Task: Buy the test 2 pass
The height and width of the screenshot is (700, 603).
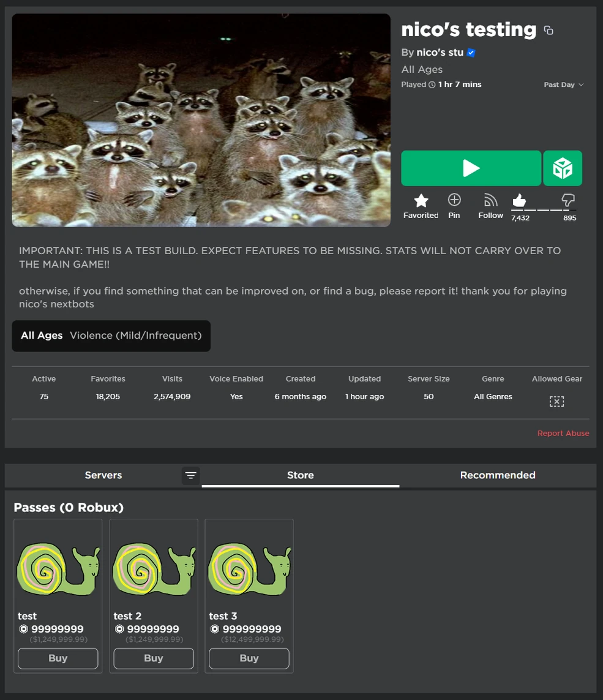Action: click(154, 658)
